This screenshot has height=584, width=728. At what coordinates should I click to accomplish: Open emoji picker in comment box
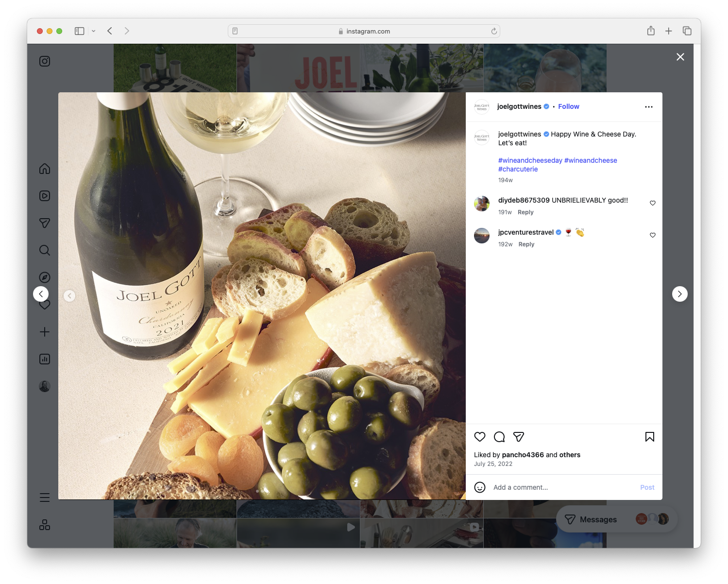[x=480, y=487]
